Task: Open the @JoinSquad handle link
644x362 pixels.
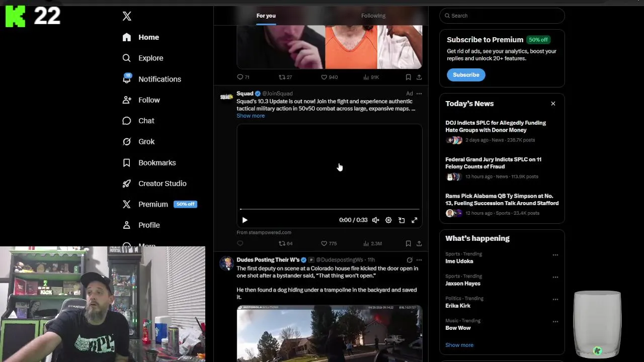Action: [x=277, y=94]
